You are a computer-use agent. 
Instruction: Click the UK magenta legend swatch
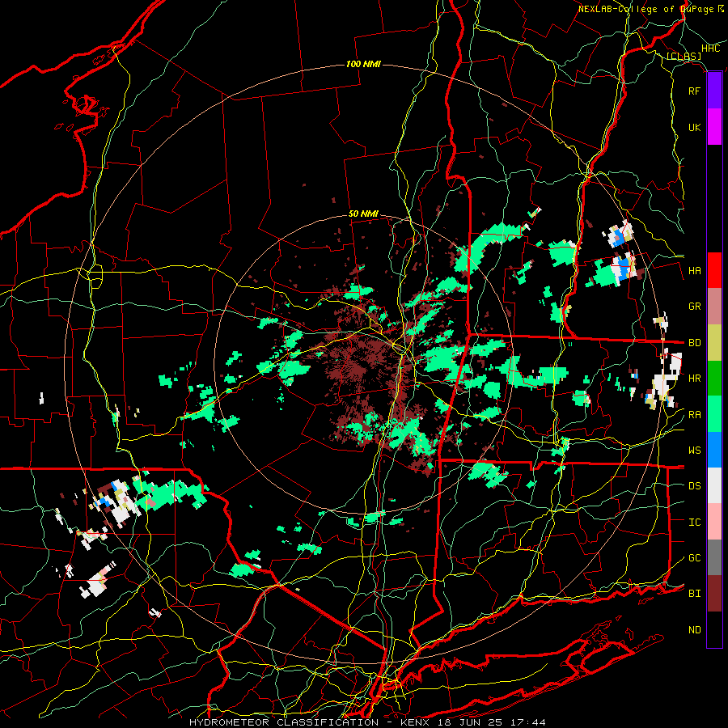click(714, 127)
